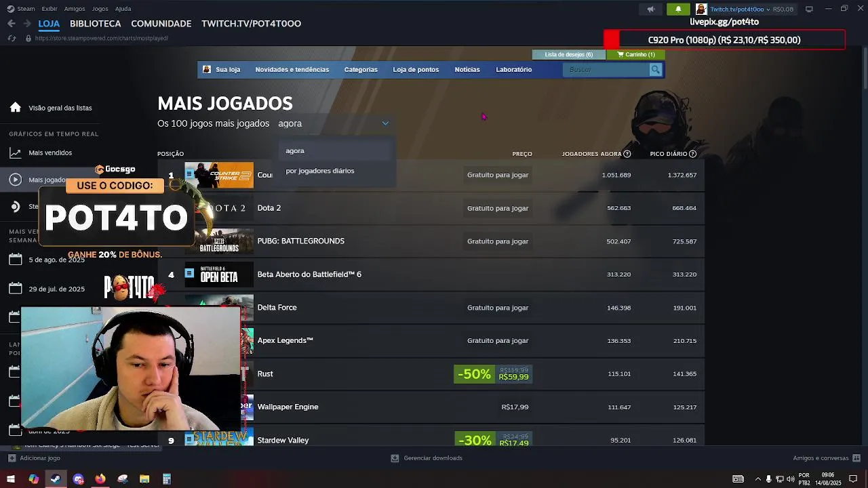
Task: Click the padlock icon beside the URL
Action: pyautogui.click(x=28, y=38)
